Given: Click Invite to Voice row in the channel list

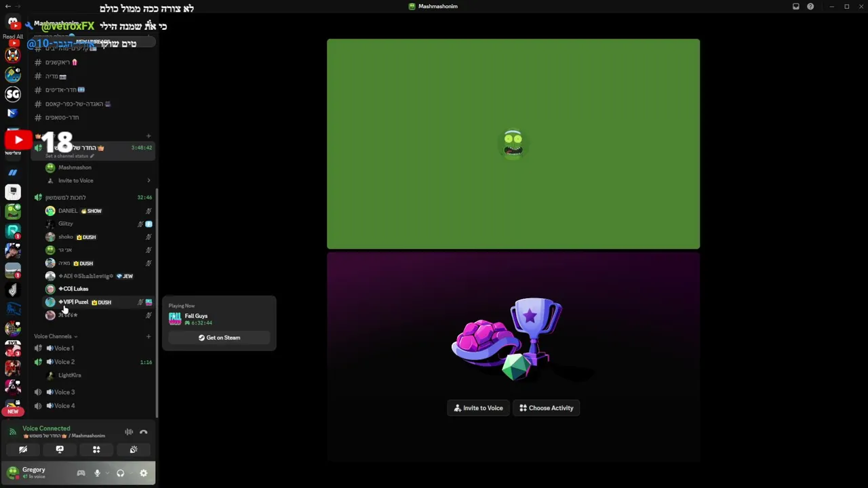Looking at the screenshot, I should click(x=98, y=181).
